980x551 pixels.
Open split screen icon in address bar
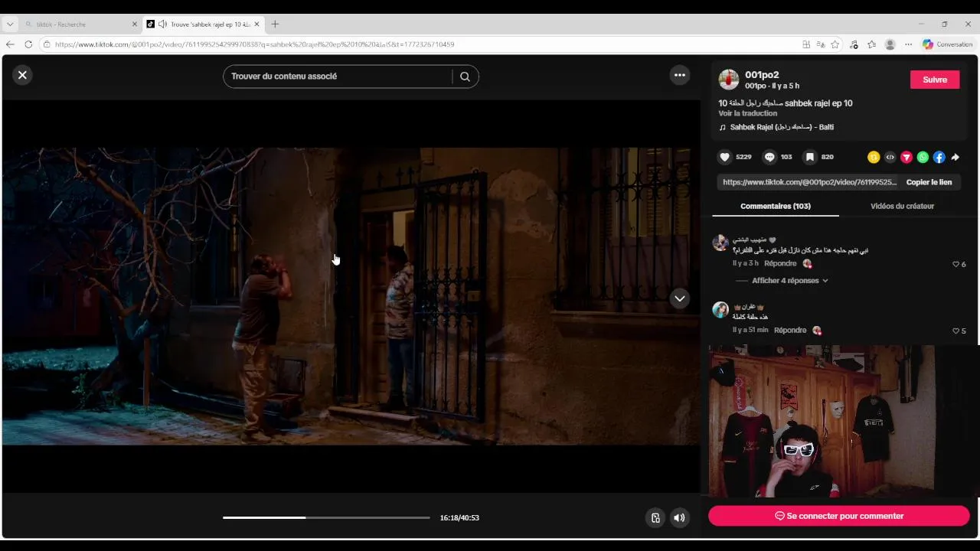point(806,44)
